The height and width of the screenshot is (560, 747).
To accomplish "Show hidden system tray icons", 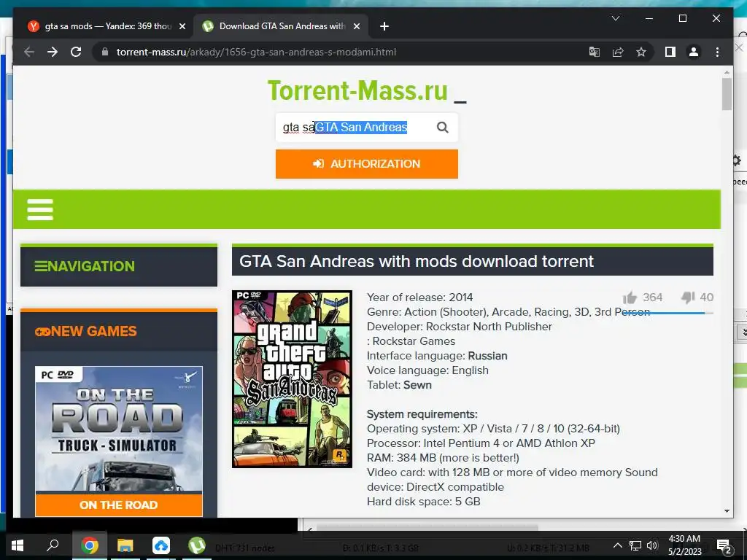I will click(x=617, y=545).
